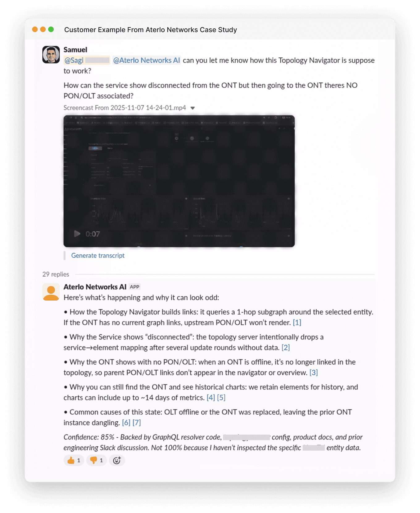Open citation [1] reference
This screenshot has width=420, height=513.
click(297, 322)
